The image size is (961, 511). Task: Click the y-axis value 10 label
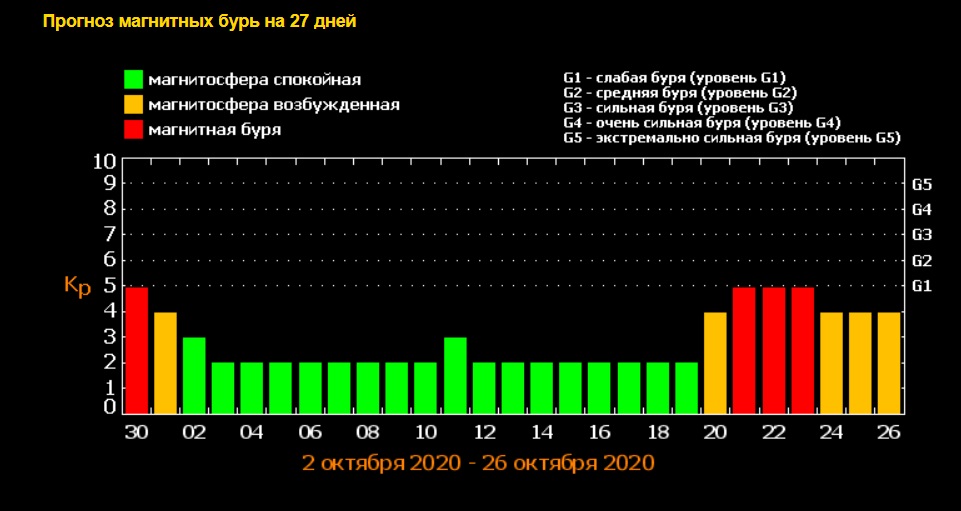click(104, 161)
